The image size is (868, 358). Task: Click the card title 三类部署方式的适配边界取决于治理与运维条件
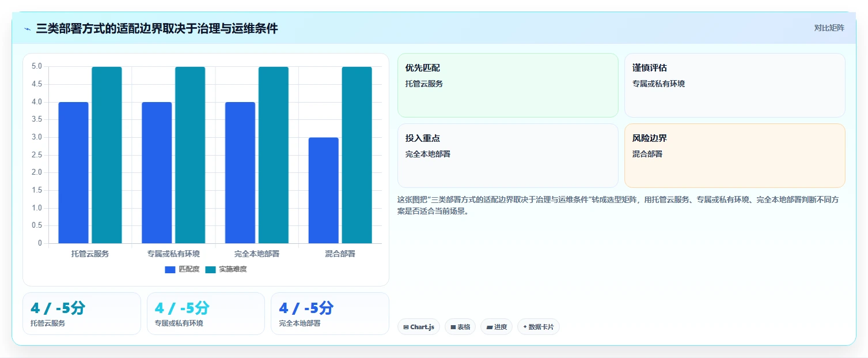(x=157, y=29)
